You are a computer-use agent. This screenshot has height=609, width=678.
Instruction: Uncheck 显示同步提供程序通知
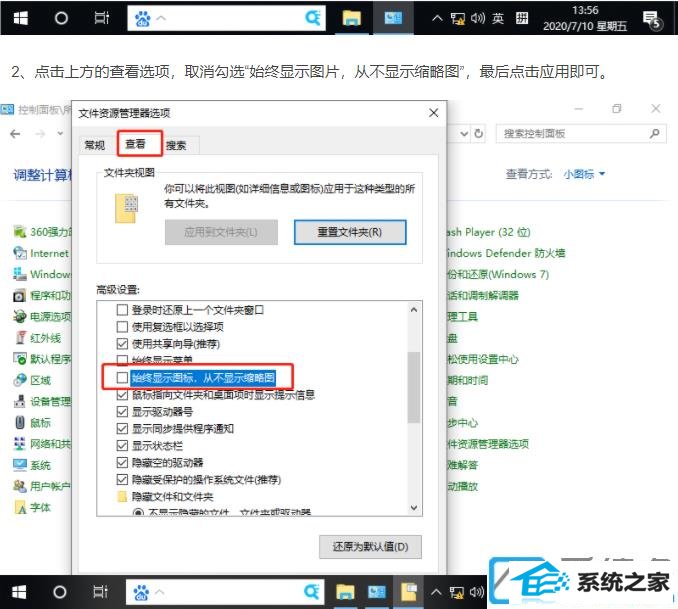[x=122, y=429]
